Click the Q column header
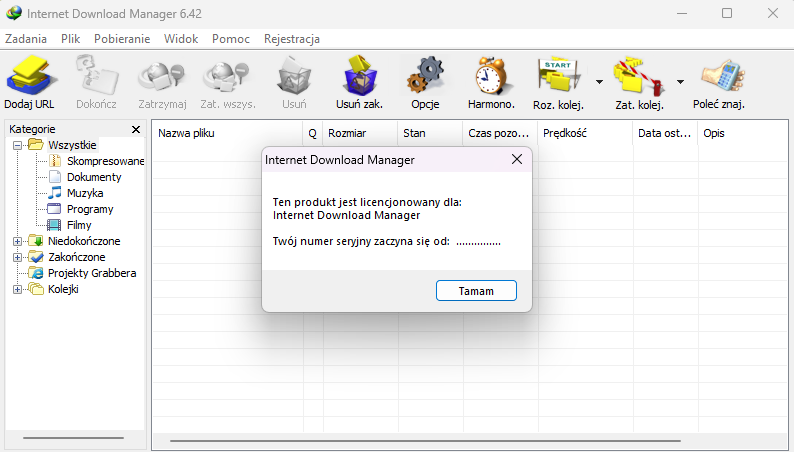The image size is (794, 452). (x=313, y=133)
